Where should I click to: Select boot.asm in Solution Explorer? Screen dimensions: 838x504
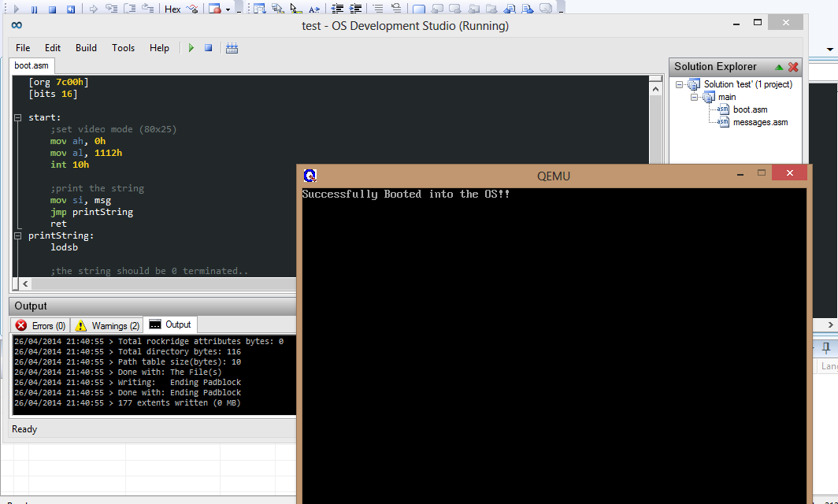point(750,109)
